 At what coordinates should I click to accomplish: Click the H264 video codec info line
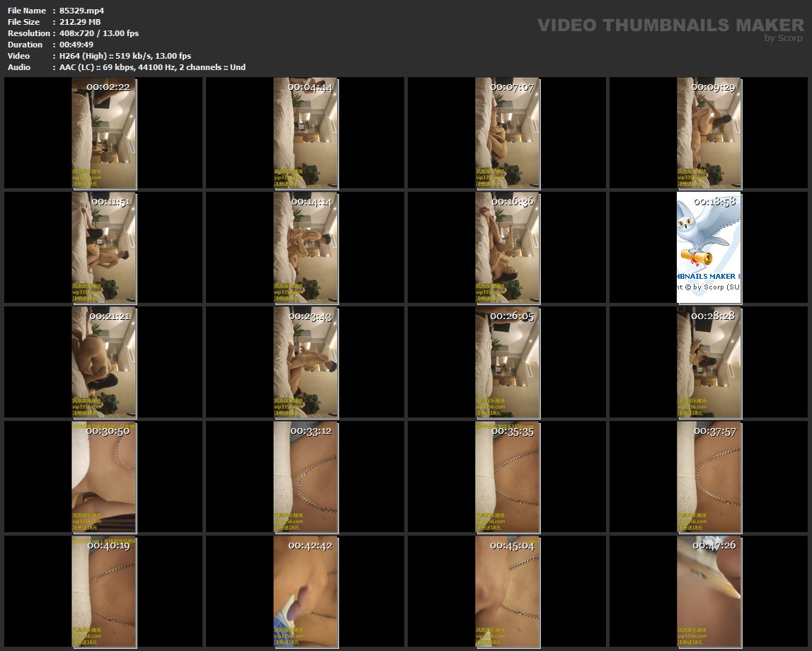[x=125, y=56]
